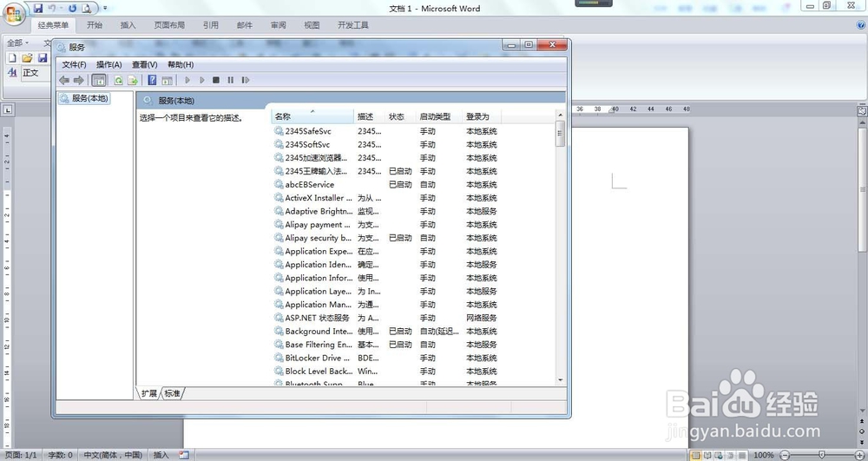Click the Export List icon in Services toolbar
Screen dimensions: 868x461
(133, 80)
